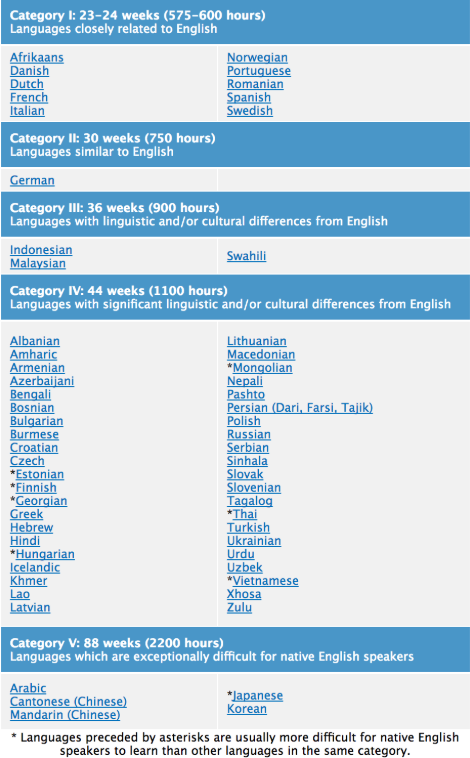Open the Swahili link
Image resolution: width=470 pixels, height=758 pixels.
coord(247,256)
